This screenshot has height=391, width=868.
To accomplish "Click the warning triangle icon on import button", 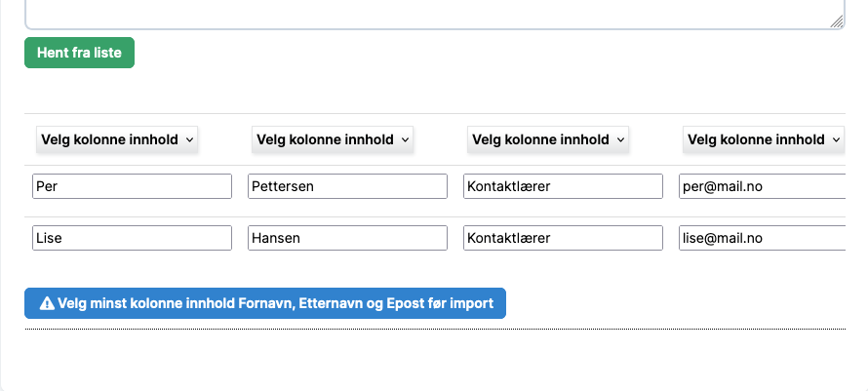I will pos(47,303).
